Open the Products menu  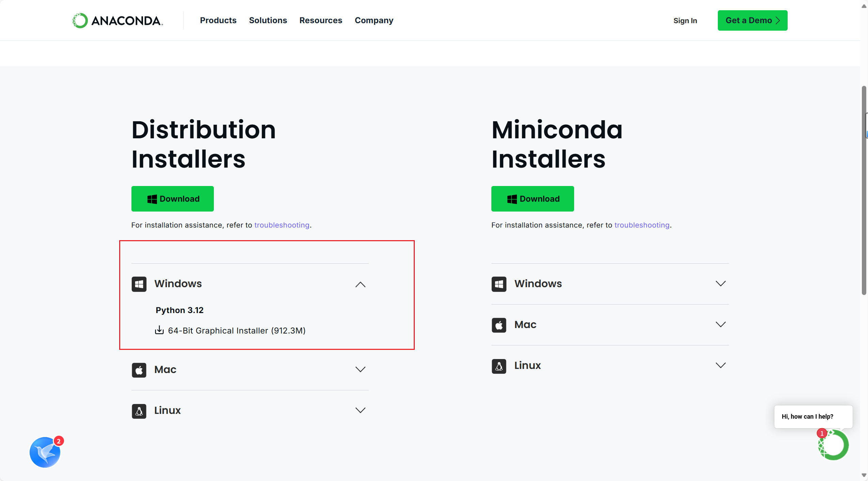pos(218,20)
